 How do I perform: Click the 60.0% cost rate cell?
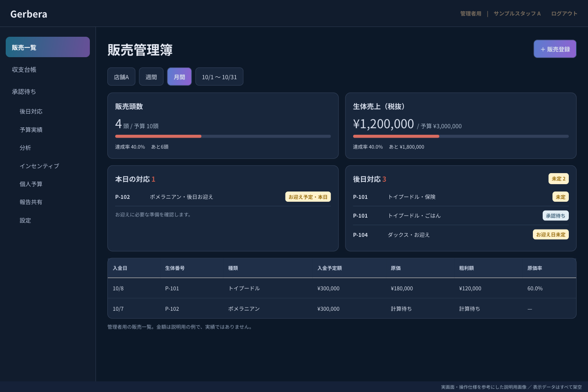(x=535, y=288)
